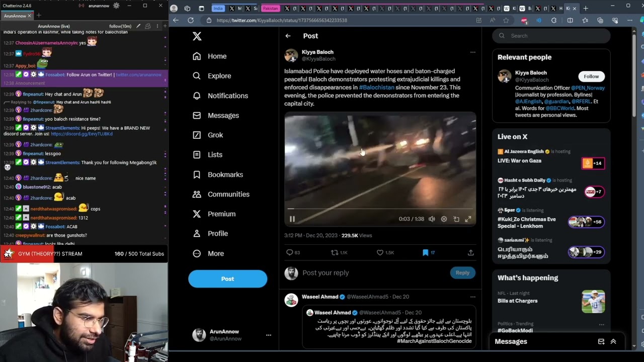The width and height of the screenshot is (644, 362).
Task: Click the share icon under the tweet
Action: pyautogui.click(x=470, y=252)
